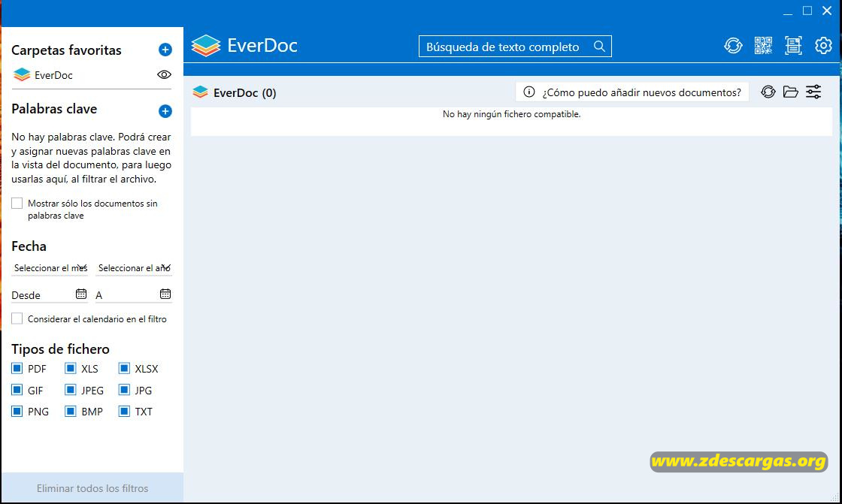Toggle the PNG file type checkbox
Screen dimensions: 842x504
click(17, 411)
